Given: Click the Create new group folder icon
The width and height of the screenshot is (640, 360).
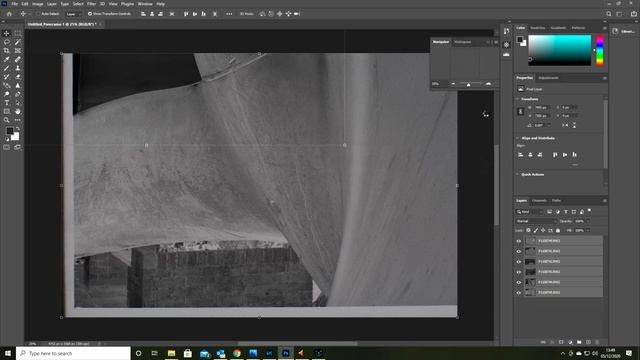Looking at the screenshot, I should pos(579,342).
